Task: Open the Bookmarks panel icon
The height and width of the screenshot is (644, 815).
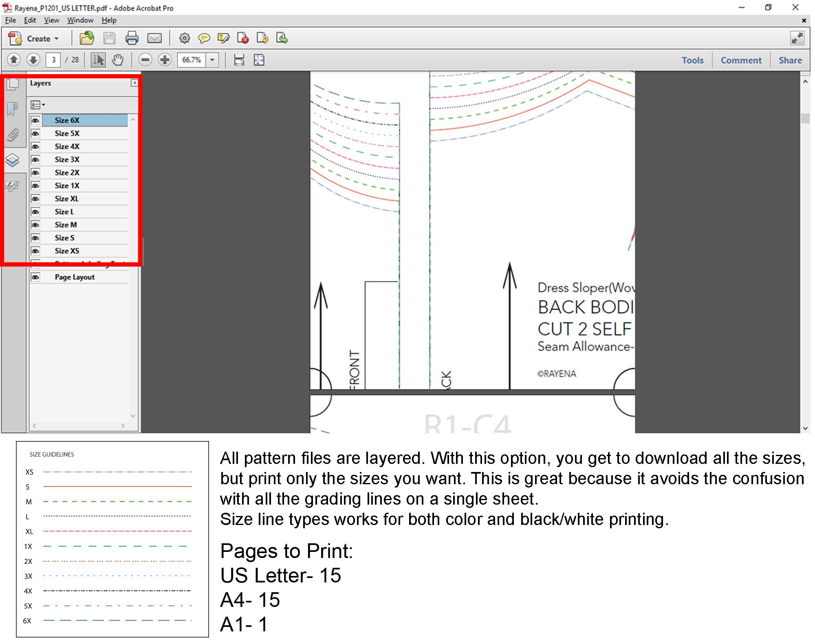Action: point(13,109)
